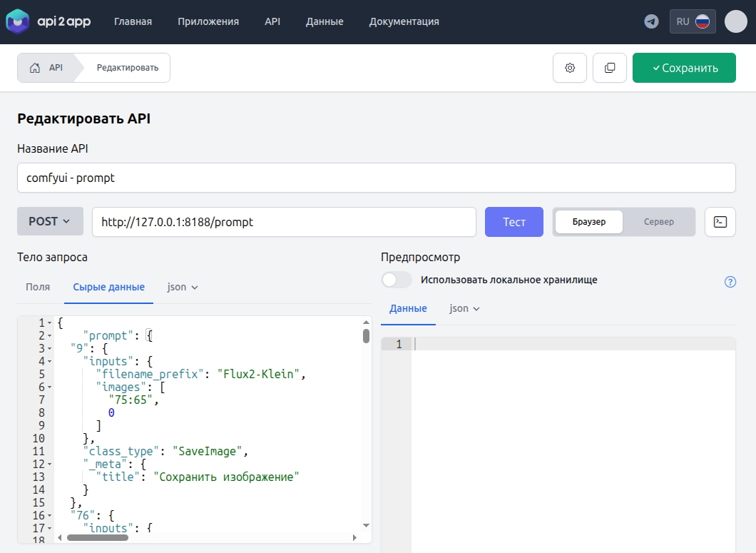The height and width of the screenshot is (553, 756).
Task: Click scroll left arrow of code editor
Action: [60, 537]
